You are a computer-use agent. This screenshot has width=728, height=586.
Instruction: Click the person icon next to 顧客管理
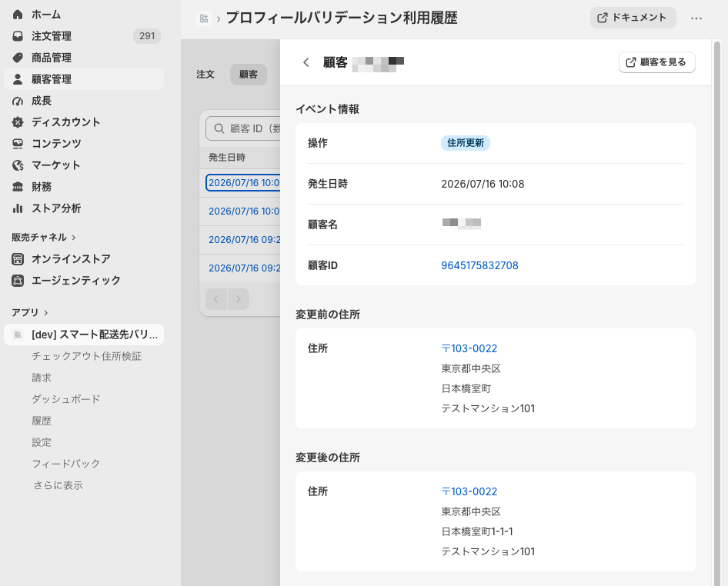point(18,79)
